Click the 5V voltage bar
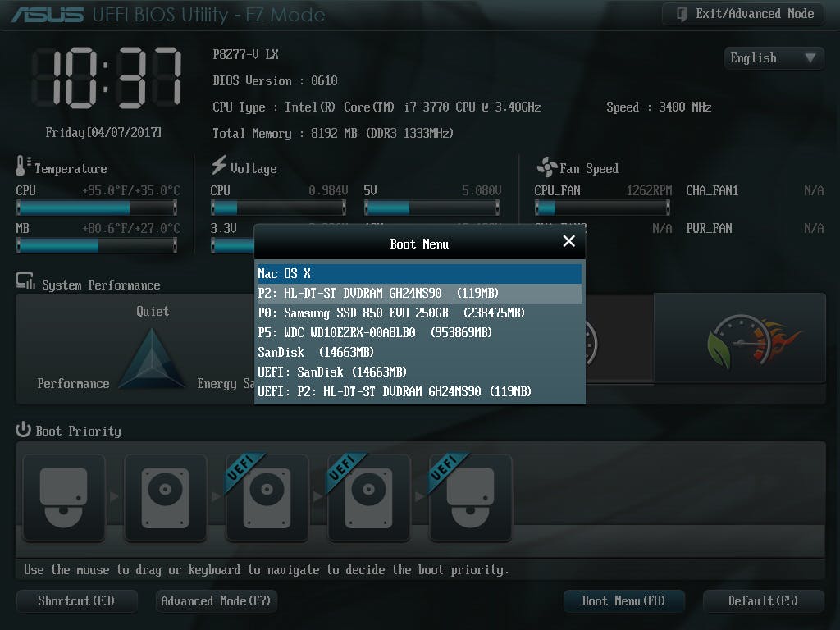The height and width of the screenshot is (630, 840). [431, 208]
